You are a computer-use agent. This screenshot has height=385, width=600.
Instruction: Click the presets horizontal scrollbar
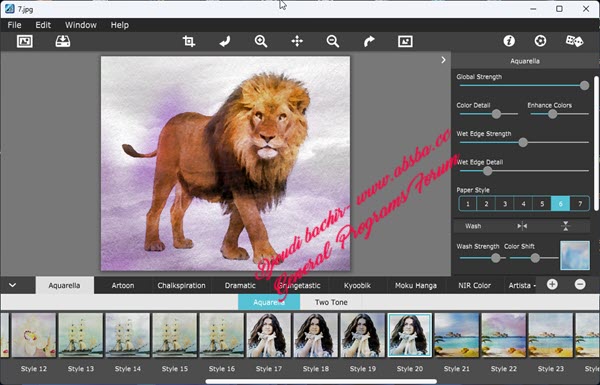(321, 382)
